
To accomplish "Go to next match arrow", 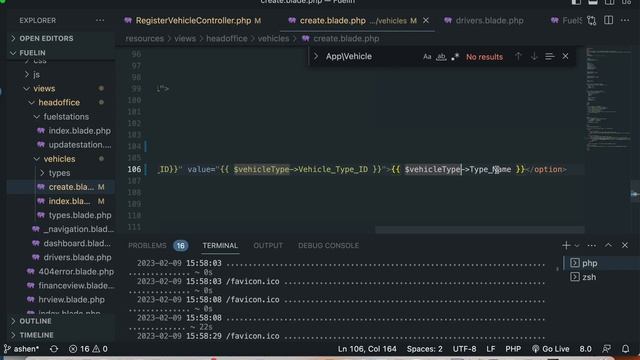I will coord(534,57).
